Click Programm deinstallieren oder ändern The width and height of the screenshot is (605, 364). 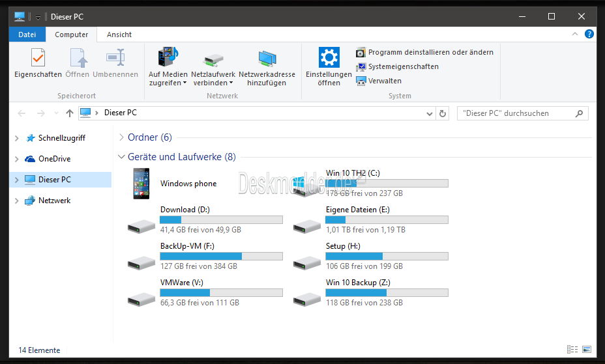point(424,52)
